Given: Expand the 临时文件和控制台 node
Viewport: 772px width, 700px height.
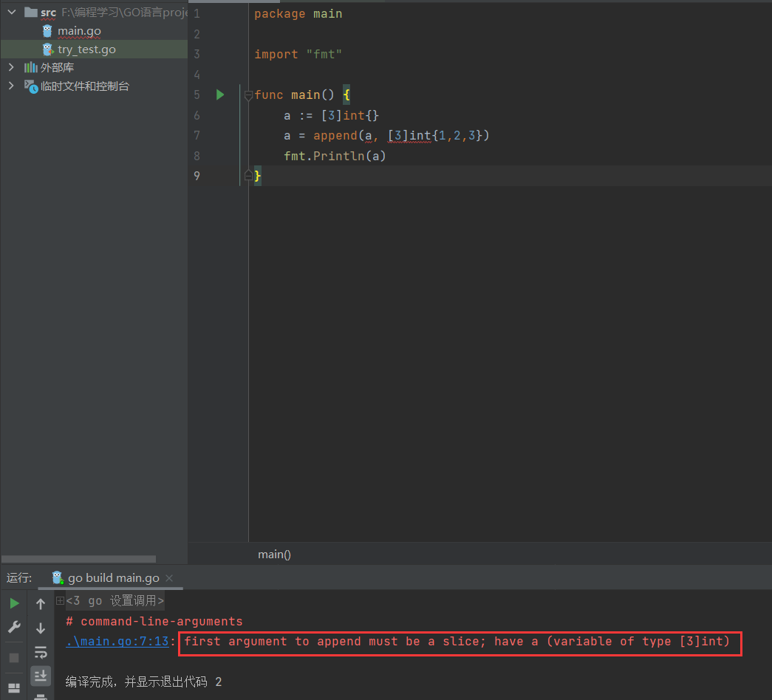Looking at the screenshot, I should click(x=11, y=86).
